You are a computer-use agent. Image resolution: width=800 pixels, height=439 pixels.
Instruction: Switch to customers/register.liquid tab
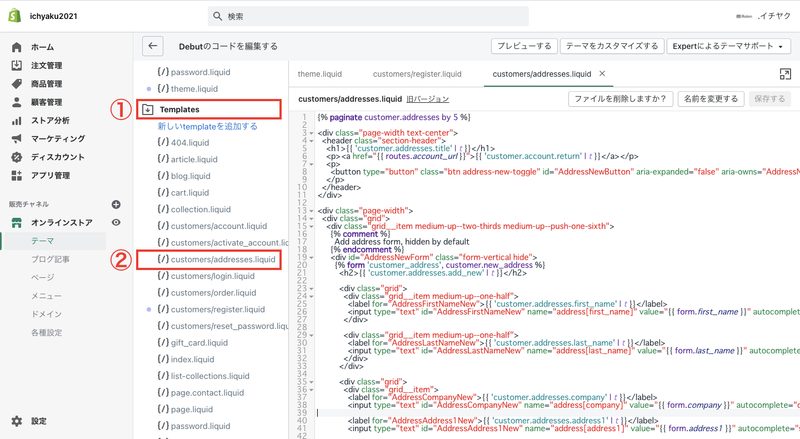pyautogui.click(x=417, y=74)
